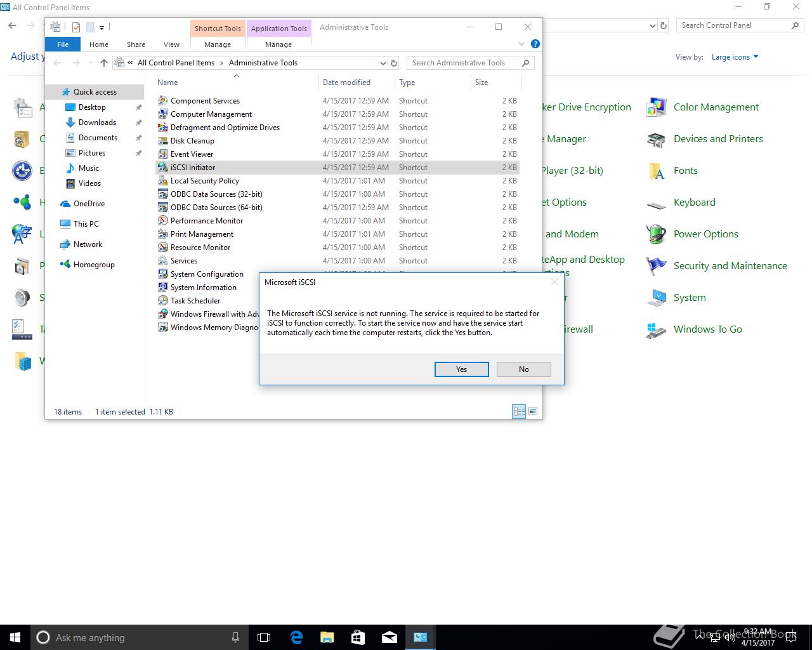812x650 pixels.
Task: Open the Home ribbon tab
Action: (98, 44)
